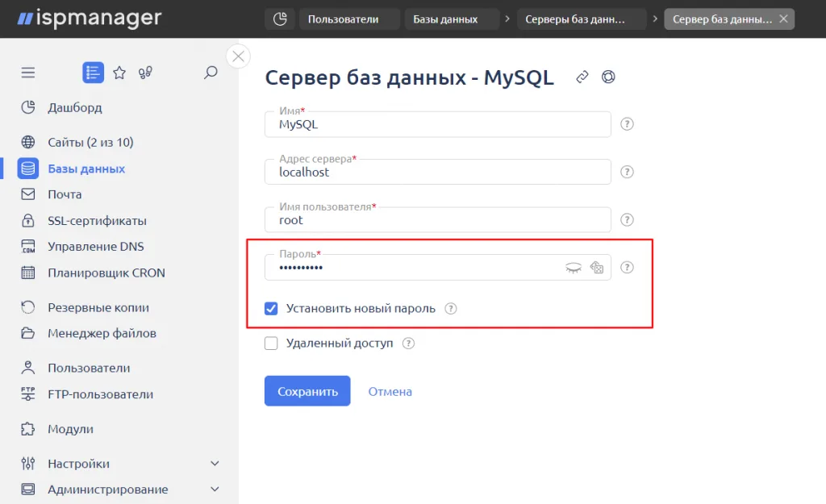Open the dashboard pie-chart tab icon
The image size is (826, 504).
280,19
